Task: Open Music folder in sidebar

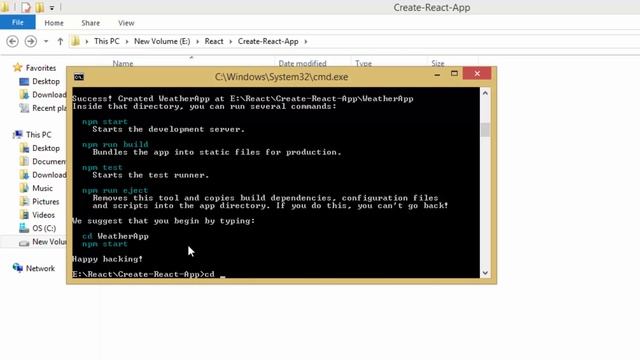Action: (x=42, y=188)
